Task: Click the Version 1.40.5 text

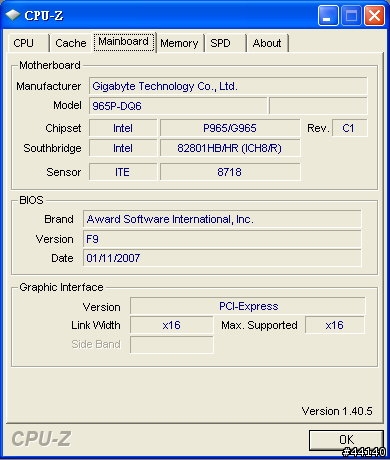Action: (337, 411)
